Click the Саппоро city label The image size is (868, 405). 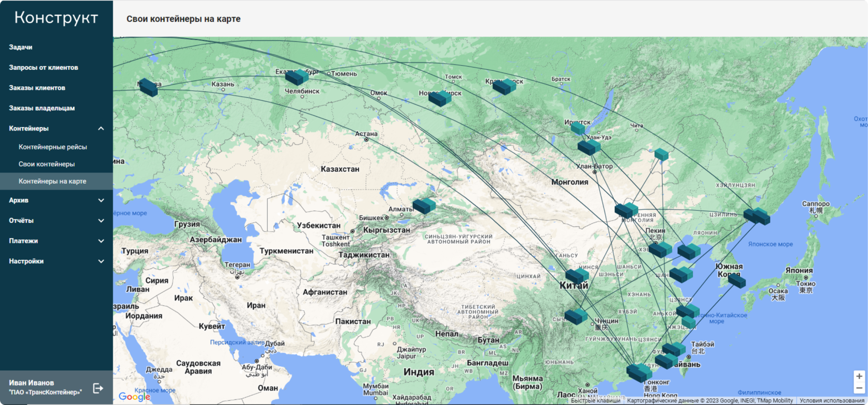(816, 204)
